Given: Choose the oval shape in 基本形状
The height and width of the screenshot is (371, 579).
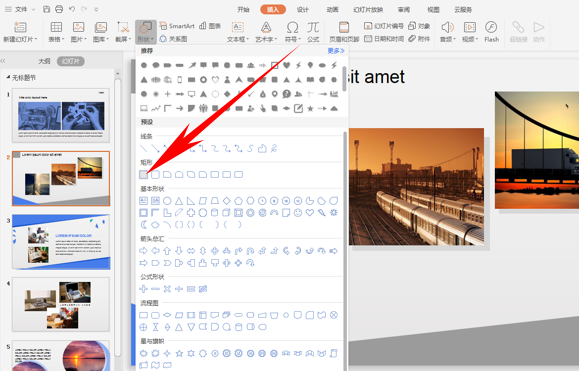Looking at the screenshot, I should click(x=167, y=201).
